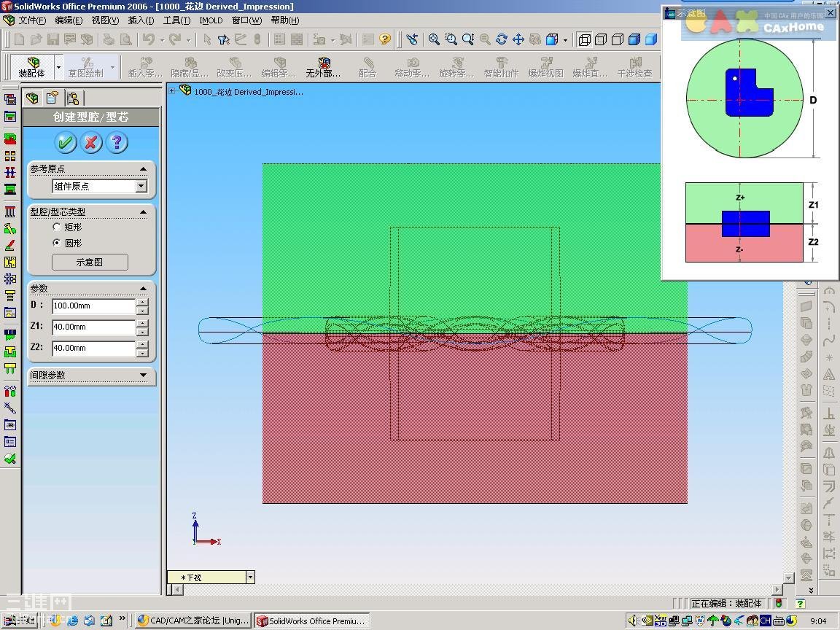Switch to the ConfigurationManager tab
Image resolution: width=840 pixels, height=630 pixels.
(74, 98)
